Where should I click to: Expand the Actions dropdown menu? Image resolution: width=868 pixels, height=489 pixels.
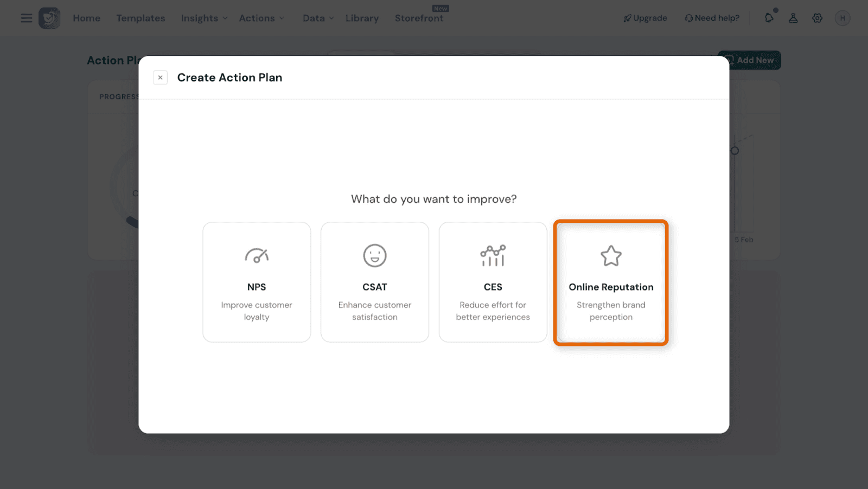click(261, 18)
